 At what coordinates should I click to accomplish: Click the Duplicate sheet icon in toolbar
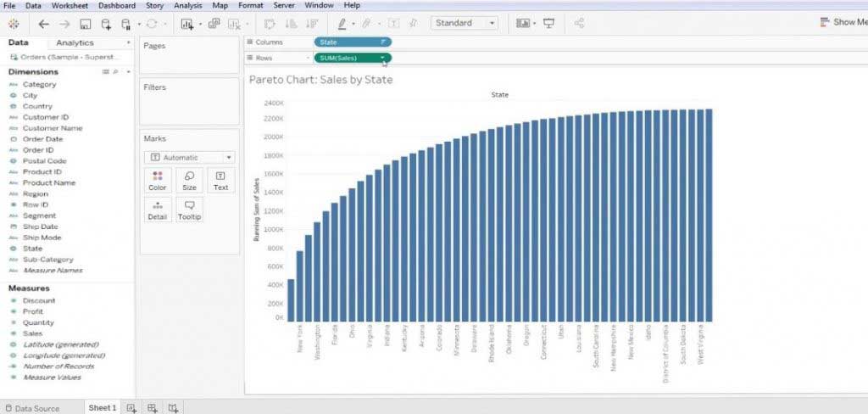point(214,23)
